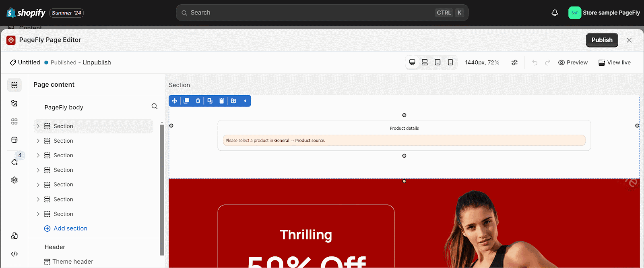Screen dimensions: 644x268
Task: Save the section to library
Action: pyautogui.click(x=233, y=101)
